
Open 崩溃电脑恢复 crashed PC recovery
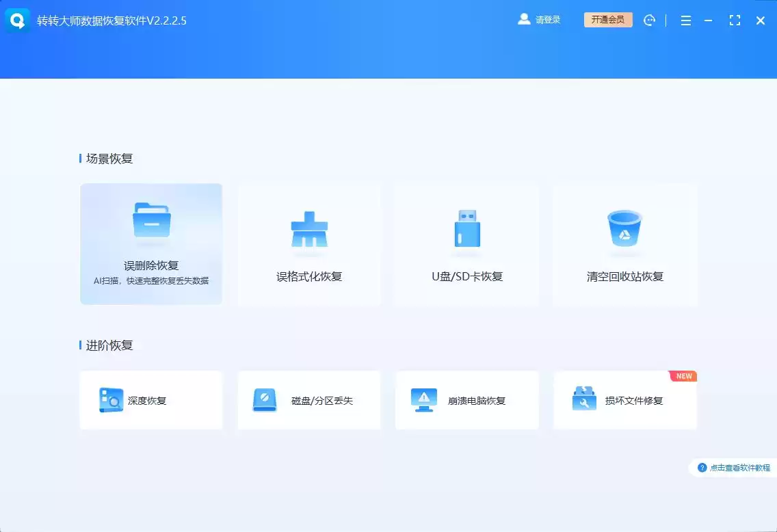pyautogui.click(x=466, y=400)
